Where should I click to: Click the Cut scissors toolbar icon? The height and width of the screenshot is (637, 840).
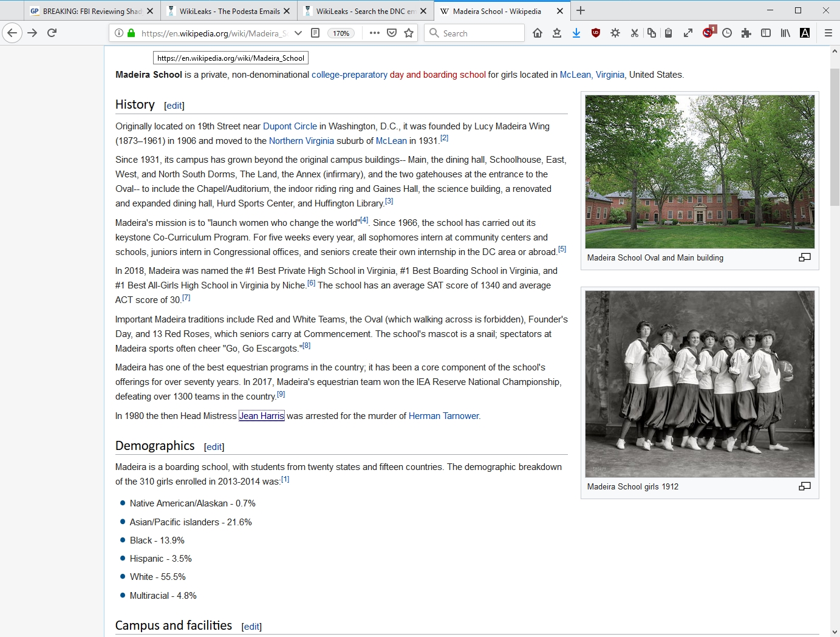[635, 33]
